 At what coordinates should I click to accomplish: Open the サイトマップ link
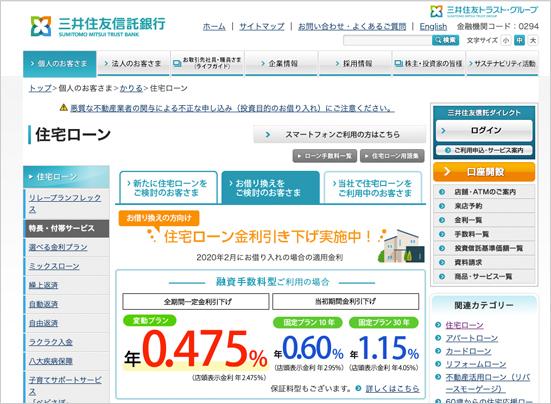pos(262,26)
